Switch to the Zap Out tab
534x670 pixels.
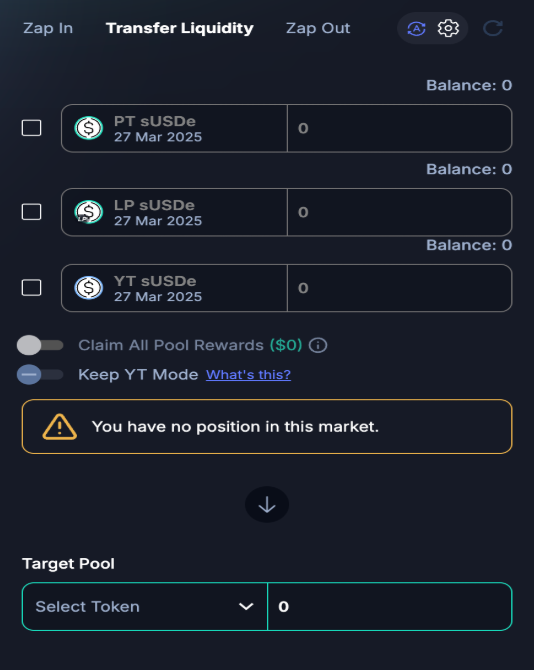click(318, 28)
